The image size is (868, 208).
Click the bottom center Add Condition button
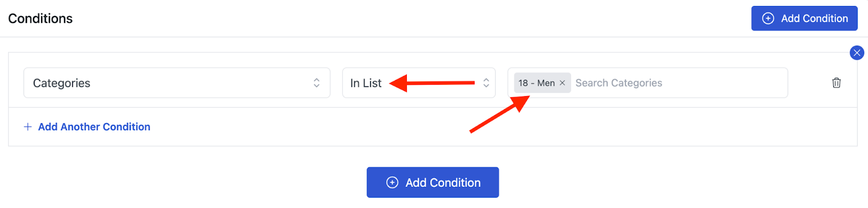point(433,182)
